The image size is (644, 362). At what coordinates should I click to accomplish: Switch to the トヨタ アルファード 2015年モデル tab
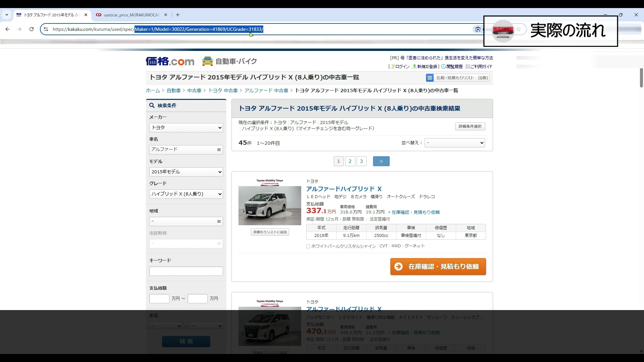click(x=52, y=15)
